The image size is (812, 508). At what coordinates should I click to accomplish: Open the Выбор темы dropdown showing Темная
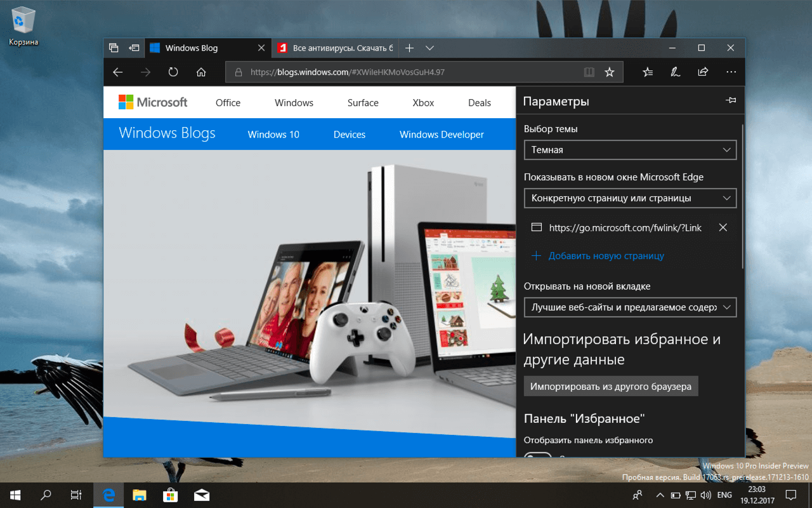629,150
